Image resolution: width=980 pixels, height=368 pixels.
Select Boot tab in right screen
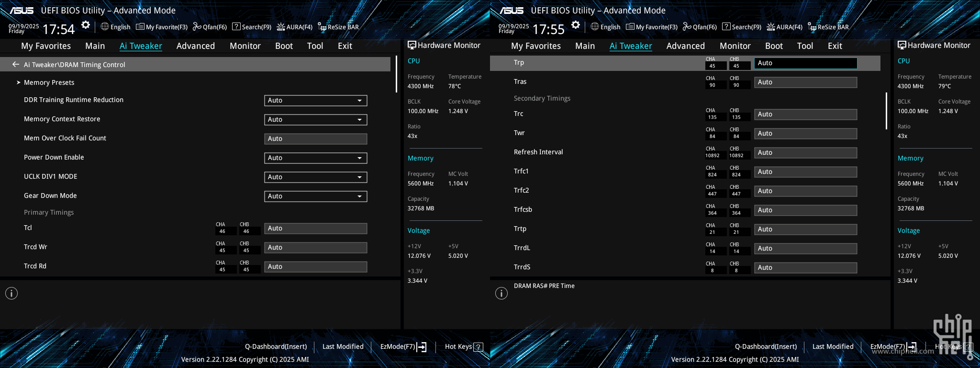point(774,46)
